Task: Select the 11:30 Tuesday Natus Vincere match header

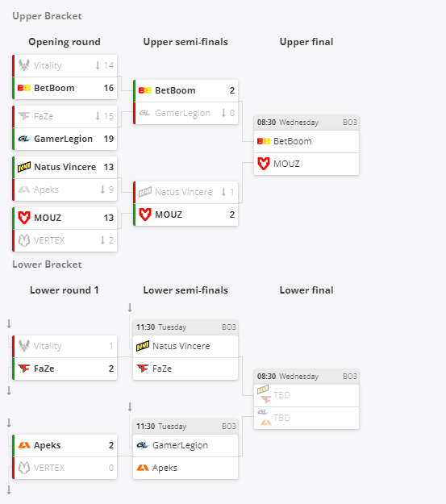Action: point(185,327)
